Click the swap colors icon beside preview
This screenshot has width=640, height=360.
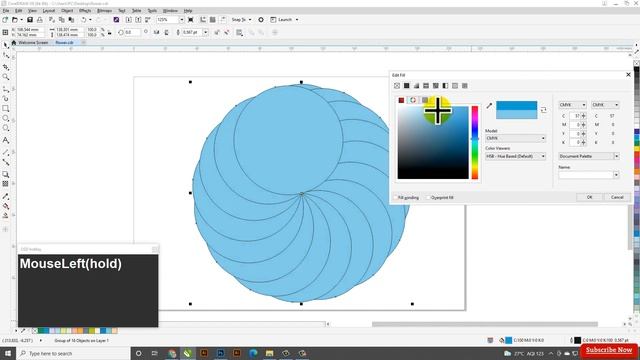(x=544, y=110)
